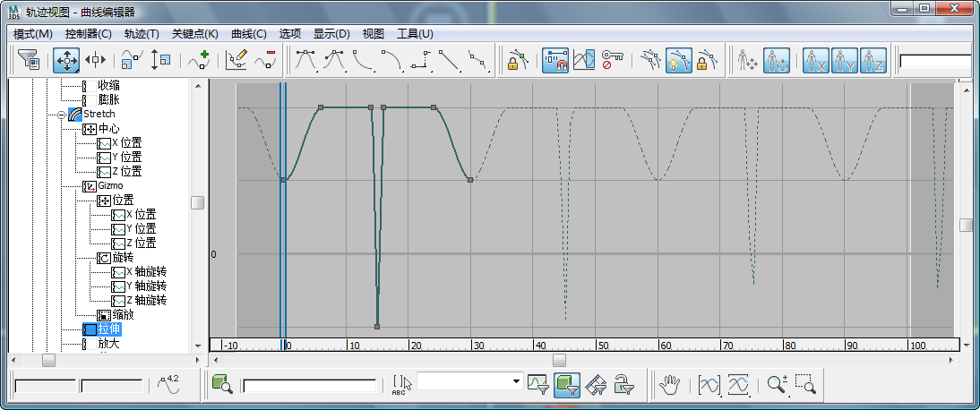Set tangents to Fast
This screenshot has width=980, height=410.
(x=363, y=61)
